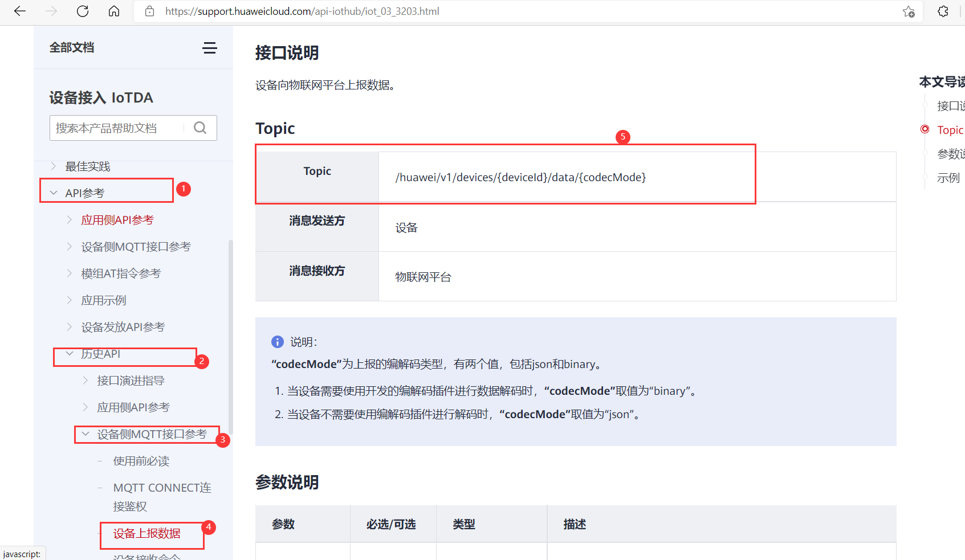
Task: Click the sidebar vertical scrollbar
Action: click(x=231, y=336)
